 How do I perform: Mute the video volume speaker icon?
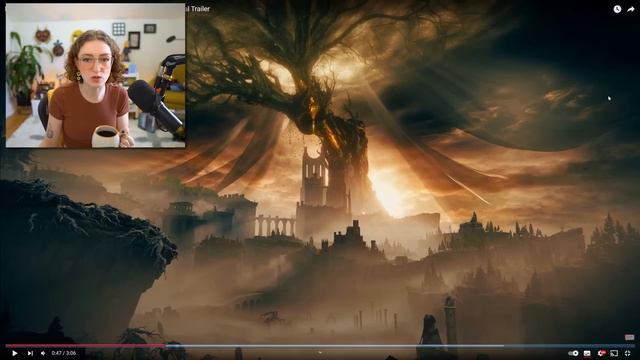point(43,353)
